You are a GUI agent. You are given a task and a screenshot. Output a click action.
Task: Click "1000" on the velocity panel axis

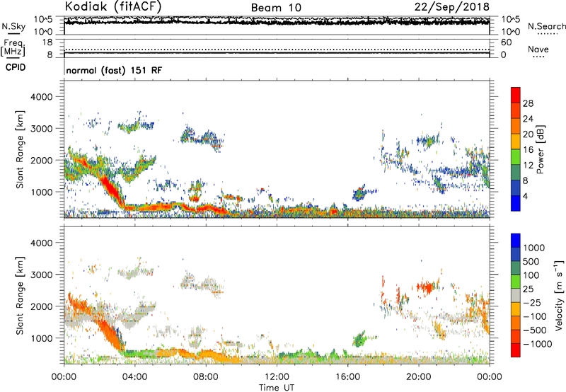[42, 338]
